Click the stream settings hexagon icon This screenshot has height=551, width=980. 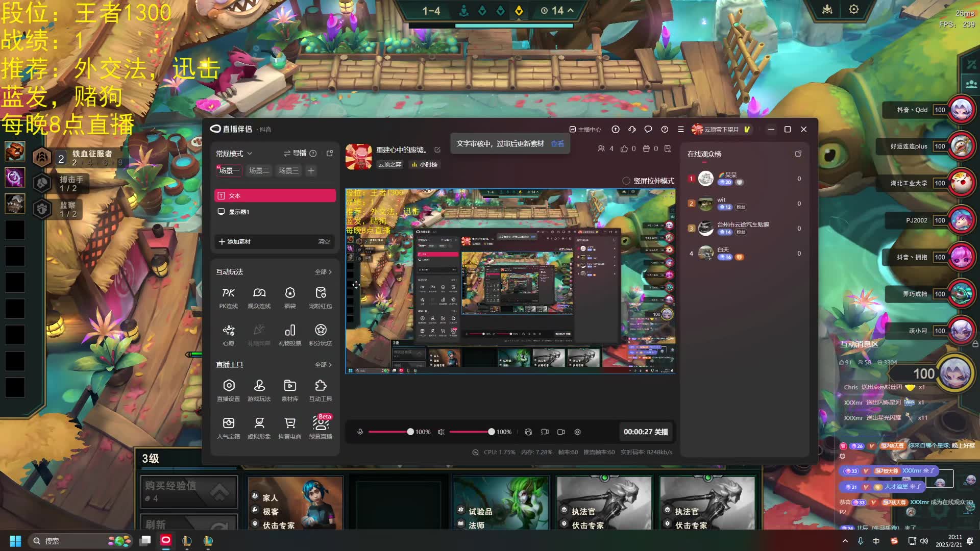coord(578,432)
